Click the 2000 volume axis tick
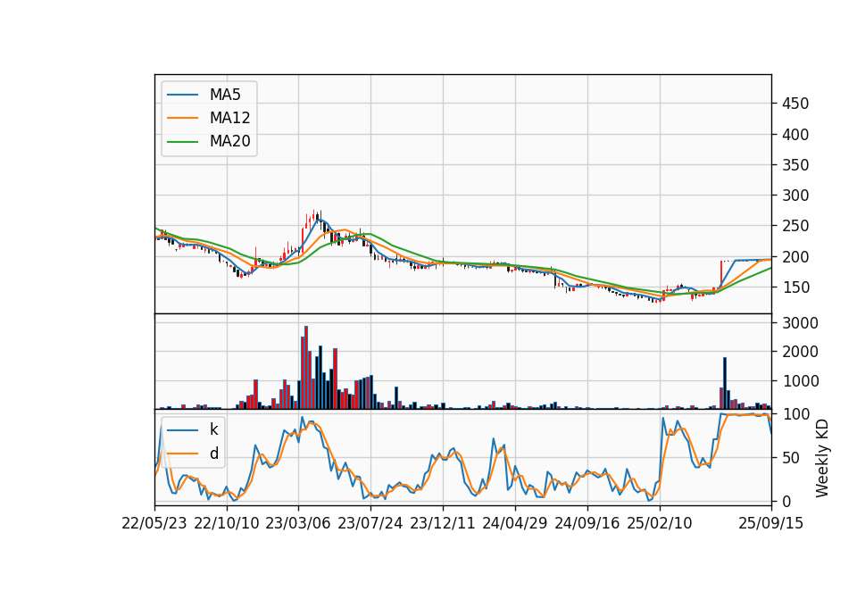This screenshot has width=857, height=616. (800, 352)
